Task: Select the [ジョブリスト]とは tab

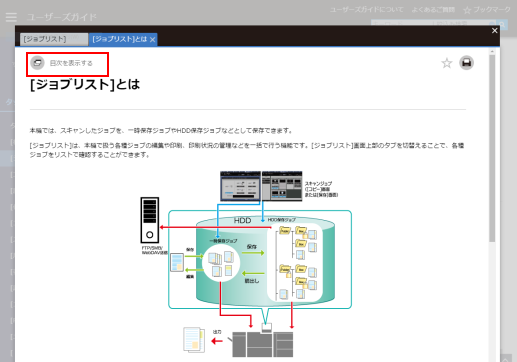Action: pyautogui.click(x=119, y=39)
